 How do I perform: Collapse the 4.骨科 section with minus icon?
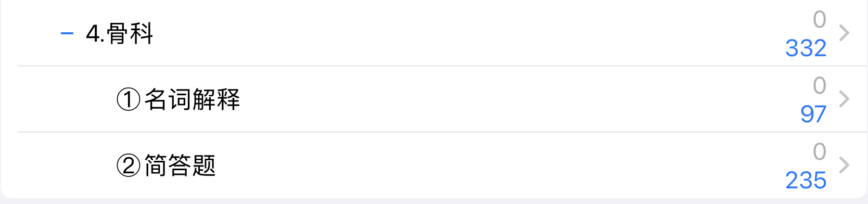pos(67,34)
